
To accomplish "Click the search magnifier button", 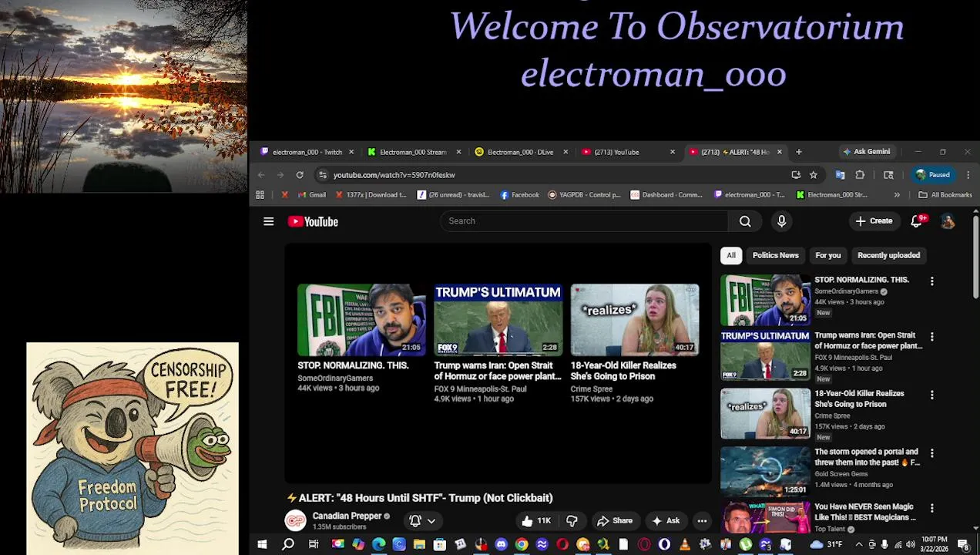I will click(745, 221).
